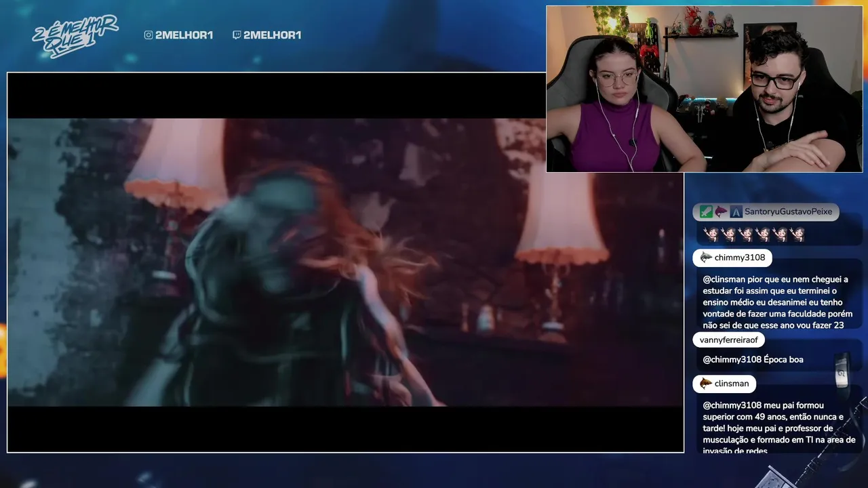The width and height of the screenshot is (868, 488).
Task: Click the Twitch icon beside 2MELHOR1
Action: pyautogui.click(x=237, y=35)
